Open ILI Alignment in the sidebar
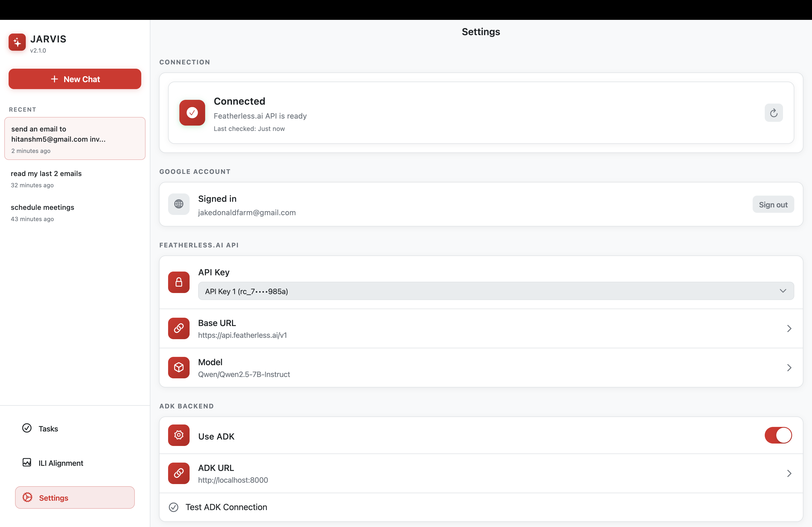Image resolution: width=812 pixels, height=527 pixels. pyautogui.click(x=60, y=463)
